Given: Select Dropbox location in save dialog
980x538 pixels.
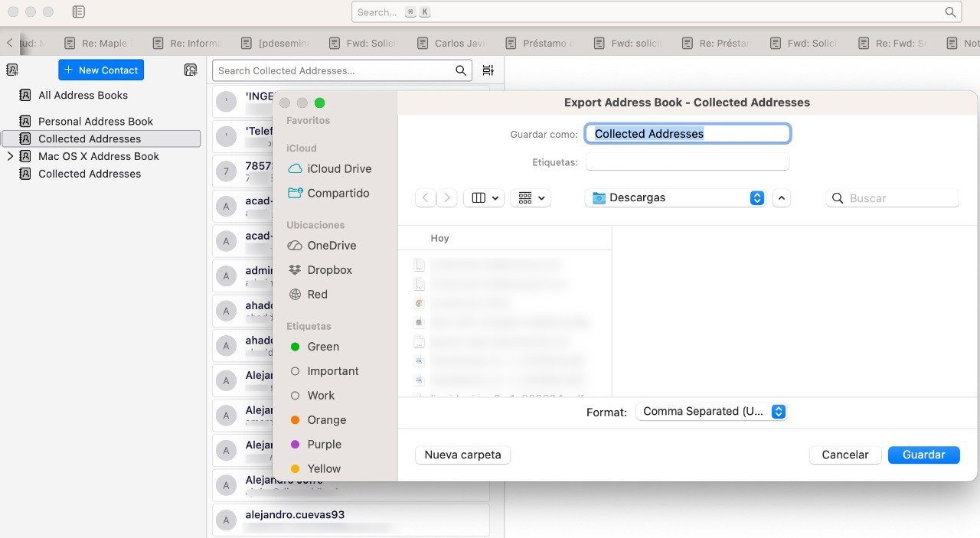Looking at the screenshot, I should point(320,269).
